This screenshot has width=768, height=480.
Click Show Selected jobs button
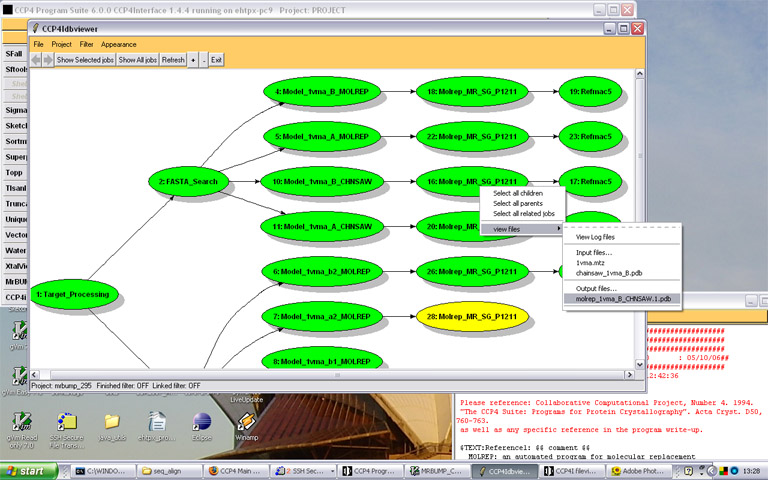coord(85,60)
